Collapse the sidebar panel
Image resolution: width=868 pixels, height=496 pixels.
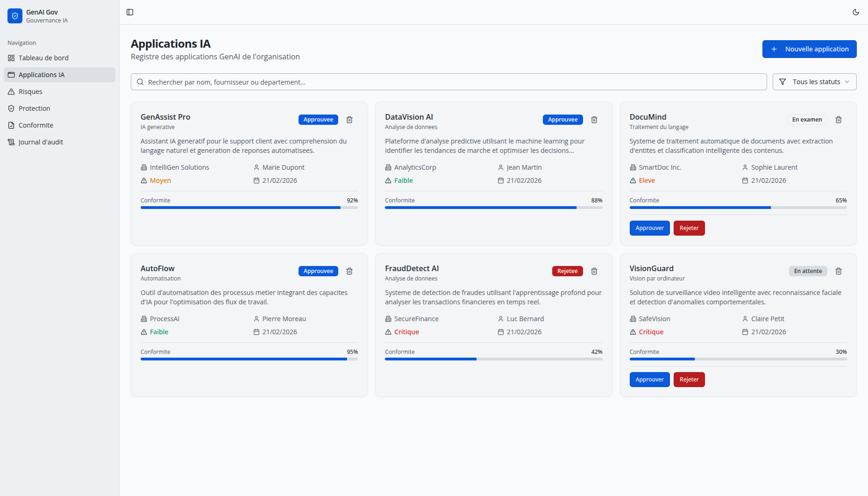click(x=130, y=12)
